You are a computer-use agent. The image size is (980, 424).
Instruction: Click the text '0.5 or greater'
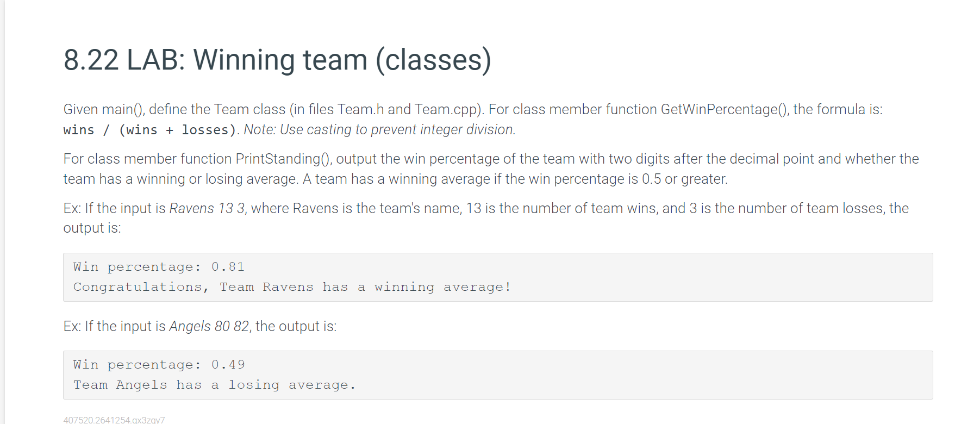point(684,179)
